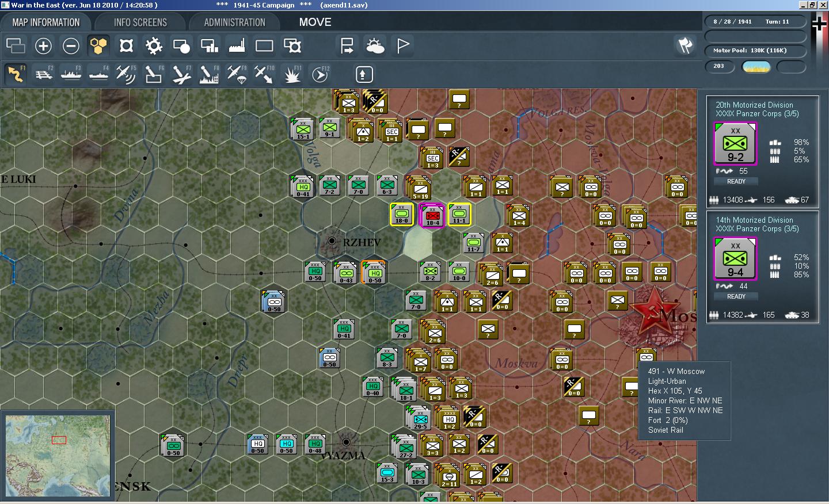The width and height of the screenshot is (829, 504).
Task: Toggle the gear-shaped map overlay icon
Action: click(154, 45)
